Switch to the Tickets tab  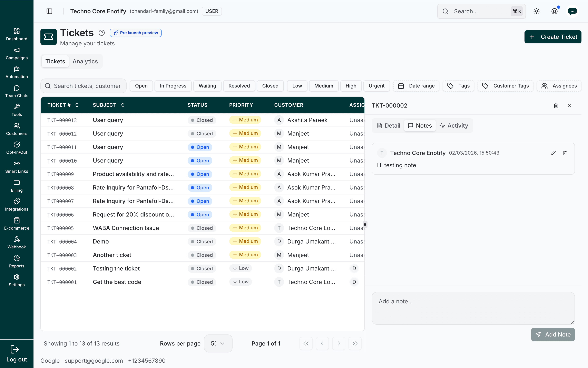point(55,61)
